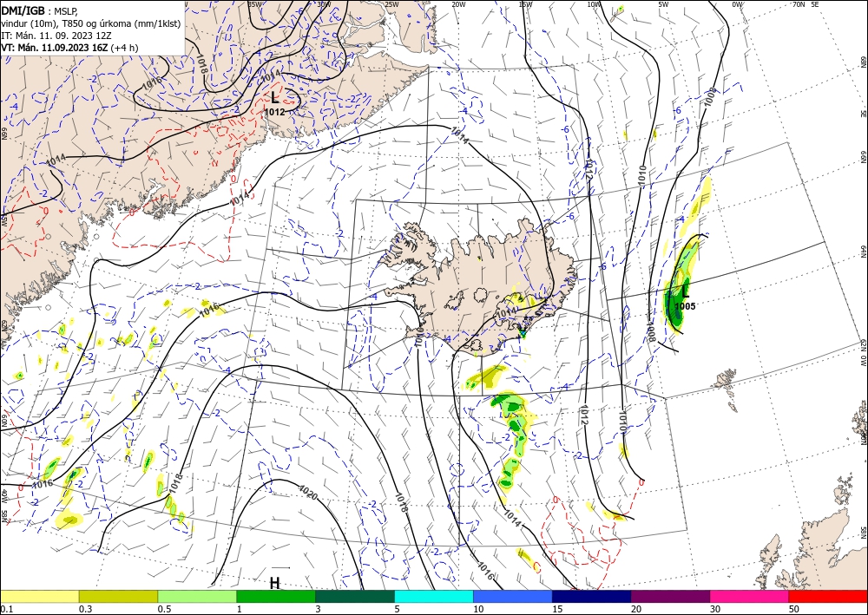Click the '0.3' legend scale value
The height and width of the screenshot is (615, 868).
[85, 609]
